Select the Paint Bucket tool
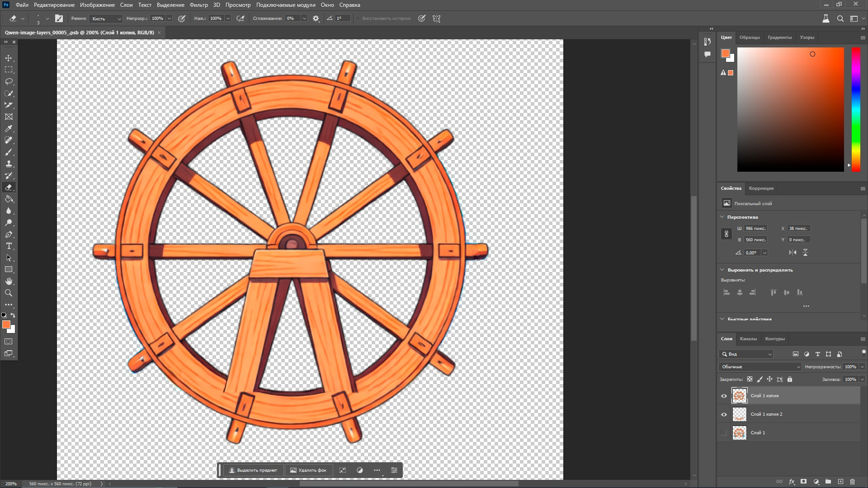The image size is (868, 488). 9,199
